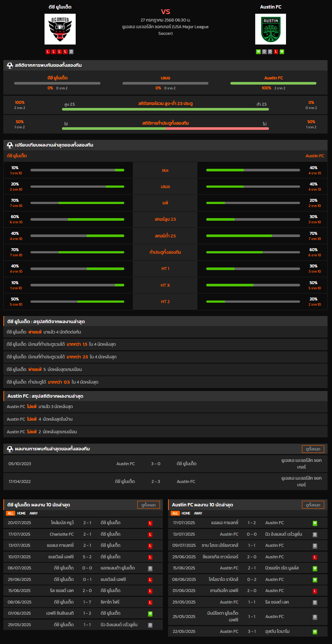
Task: Click the D badge on ซาน โฮเซ่ เอิร์ธเควกส์ row
Action: tap(315, 546)
